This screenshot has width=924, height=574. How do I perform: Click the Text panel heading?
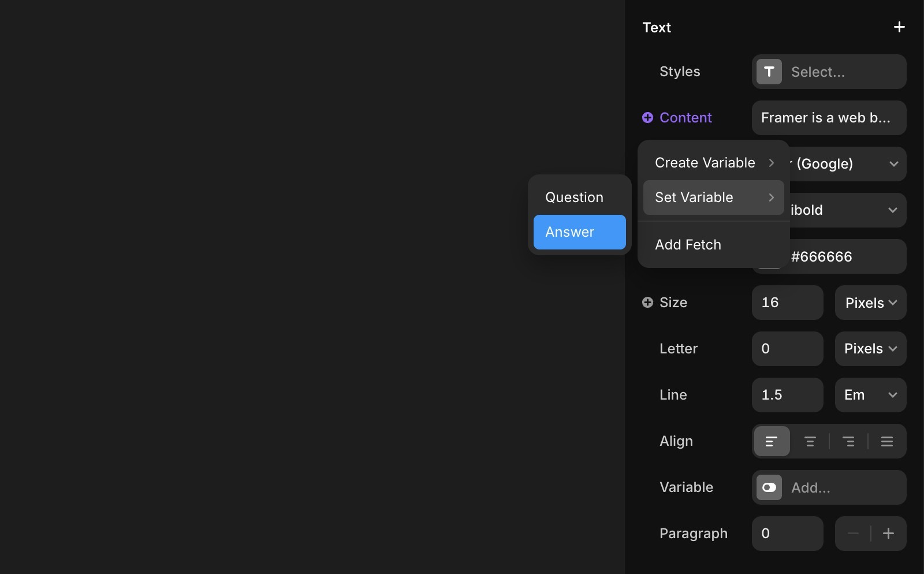pos(657,27)
